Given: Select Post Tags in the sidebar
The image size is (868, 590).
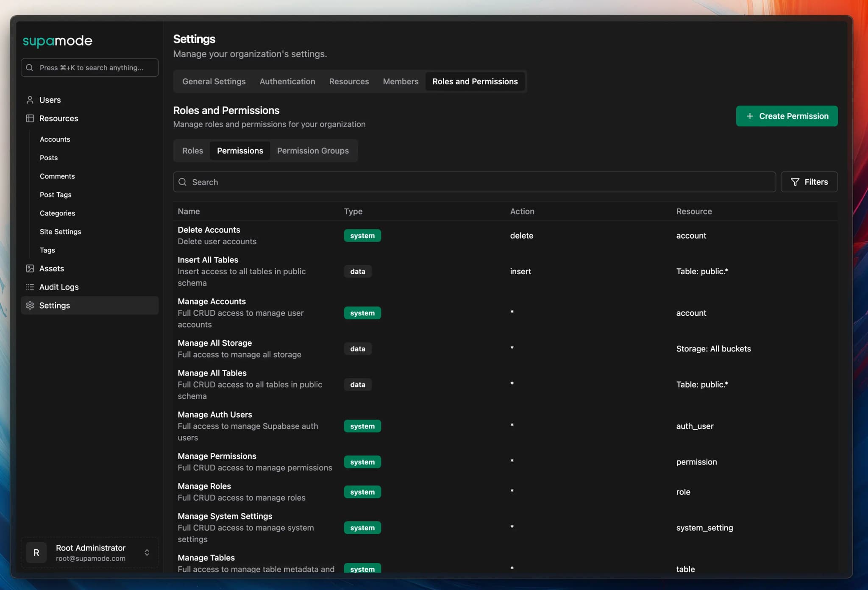Looking at the screenshot, I should pos(56,195).
